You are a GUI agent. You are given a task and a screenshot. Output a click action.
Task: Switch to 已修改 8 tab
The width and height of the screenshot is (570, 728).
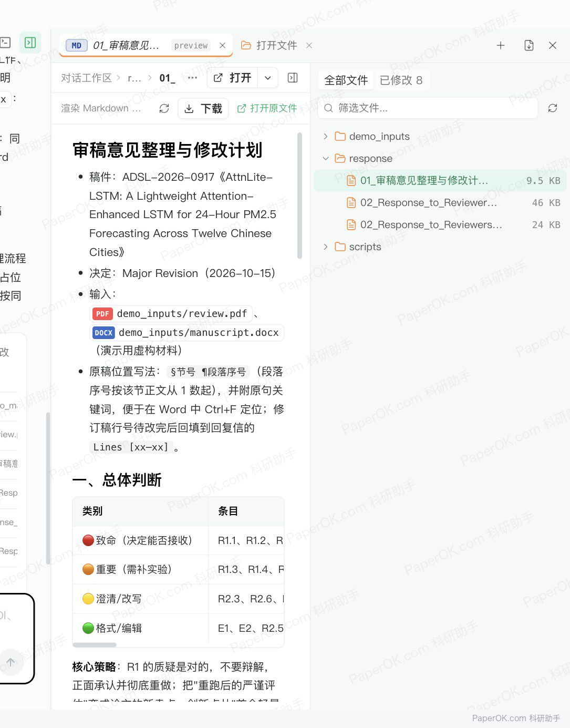pos(401,80)
